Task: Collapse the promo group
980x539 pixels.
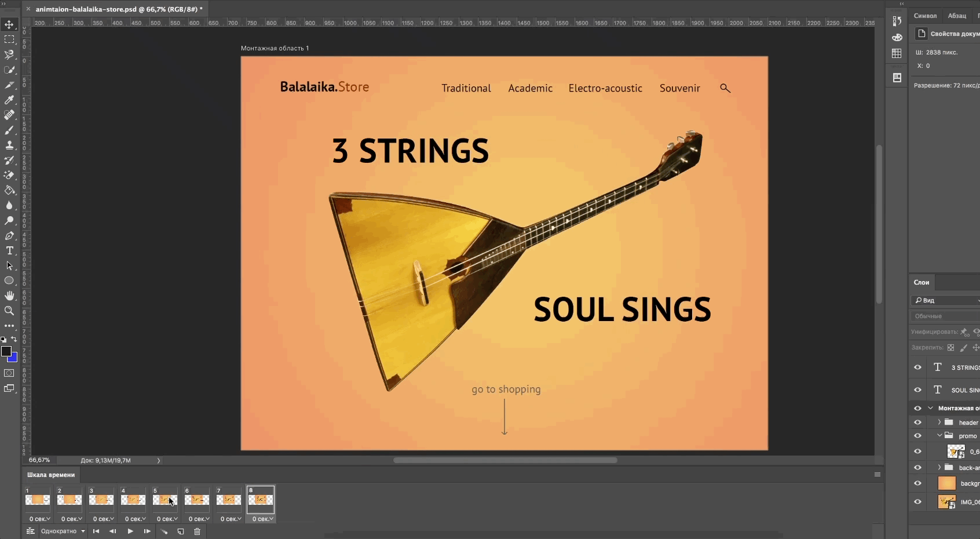Action: click(939, 436)
